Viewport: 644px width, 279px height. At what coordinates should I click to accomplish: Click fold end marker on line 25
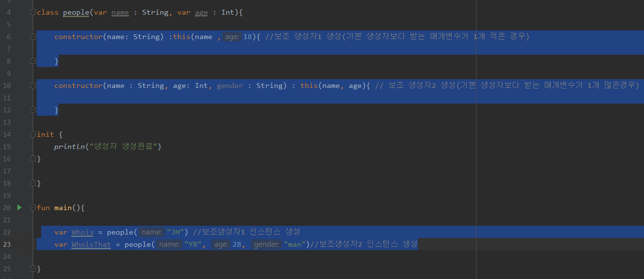33,269
